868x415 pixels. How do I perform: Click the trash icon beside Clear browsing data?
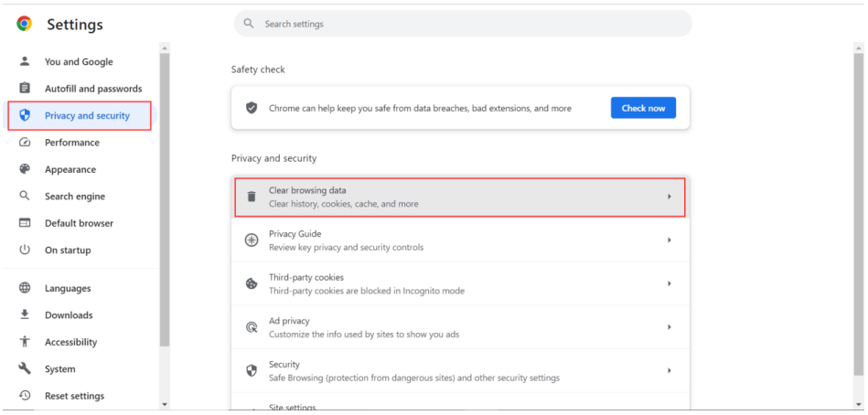[252, 197]
